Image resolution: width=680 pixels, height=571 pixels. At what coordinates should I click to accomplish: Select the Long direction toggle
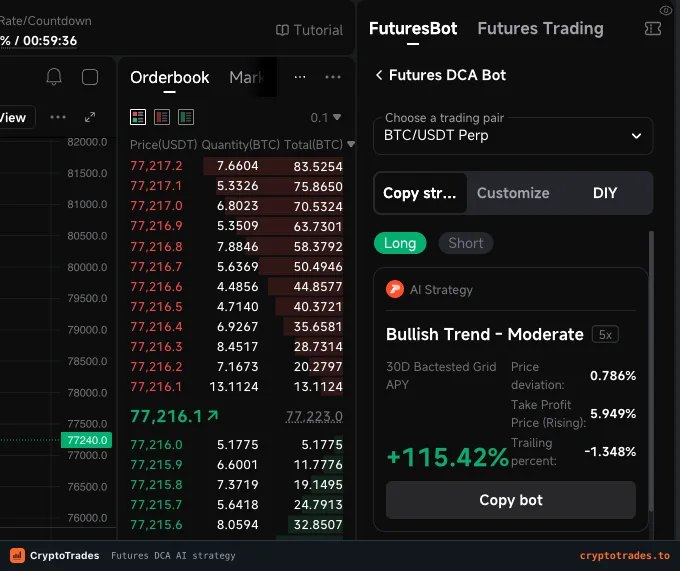point(400,243)
